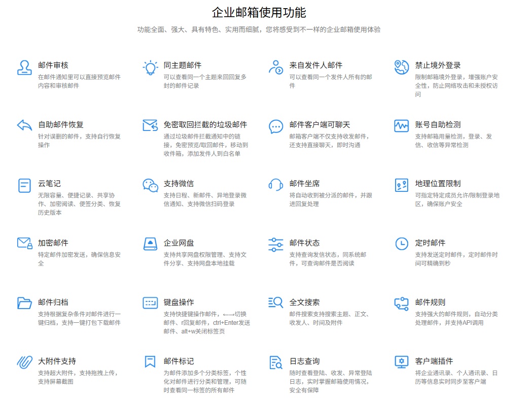This screenshot has width=532, height=402.
Task: Click the drive icon for 企业网盘
Action: point(150,244)
